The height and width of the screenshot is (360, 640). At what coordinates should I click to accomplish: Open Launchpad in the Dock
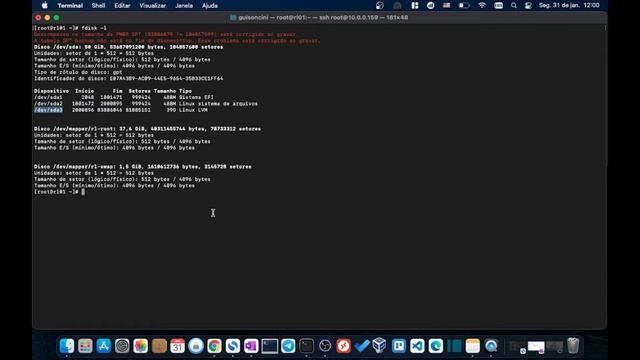85,346
